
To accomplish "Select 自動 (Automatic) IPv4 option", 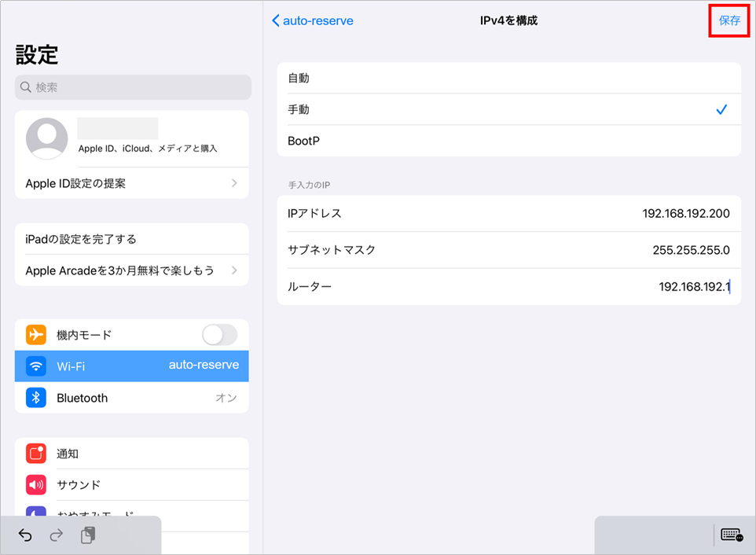I will 508,78.
